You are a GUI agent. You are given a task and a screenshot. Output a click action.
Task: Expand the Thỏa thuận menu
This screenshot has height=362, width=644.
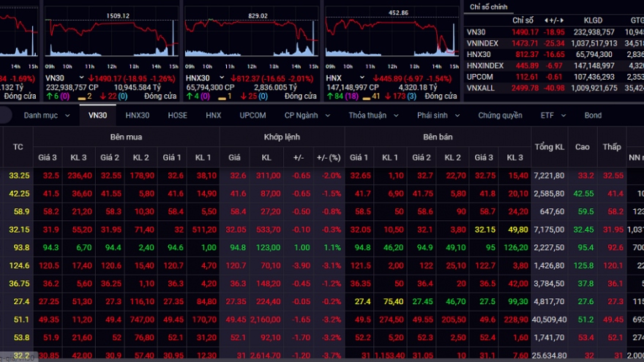tap(373, 116)
